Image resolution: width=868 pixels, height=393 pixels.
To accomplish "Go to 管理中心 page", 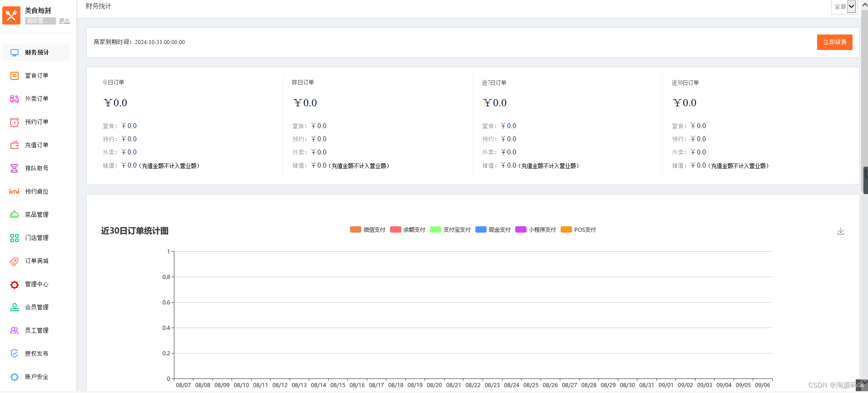I will click(36, 284).
